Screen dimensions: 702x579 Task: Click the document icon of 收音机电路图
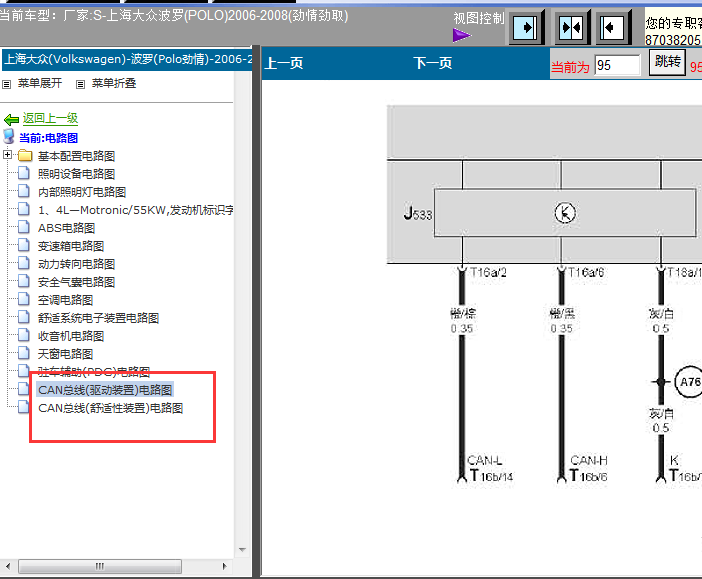pyautogui.click(x=24, y=335)
